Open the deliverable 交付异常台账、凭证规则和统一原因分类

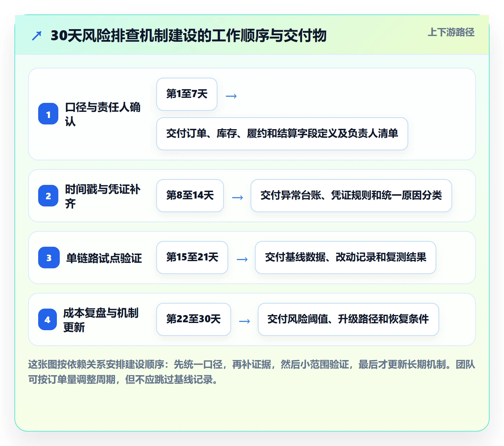click(351, 196)
